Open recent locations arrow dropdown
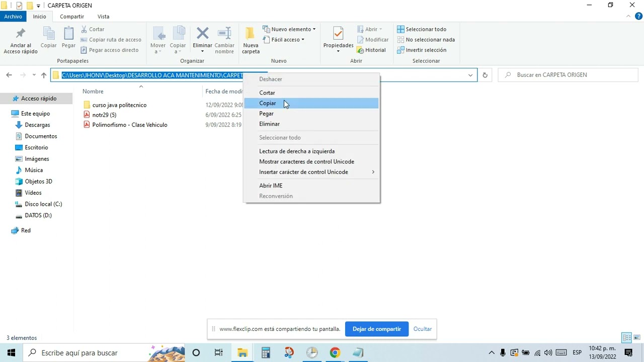Viewport: 644px width, 362px height. pos(34,75)
